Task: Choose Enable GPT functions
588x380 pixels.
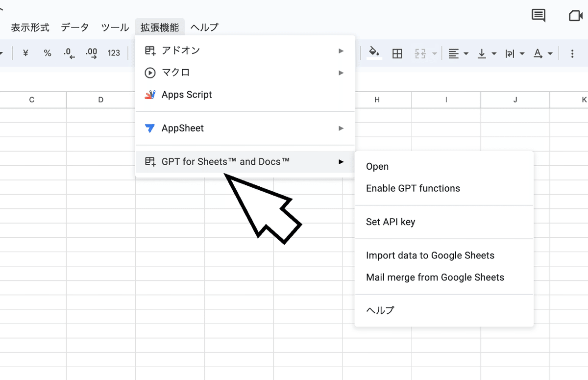Action: (x=444, y=188)
